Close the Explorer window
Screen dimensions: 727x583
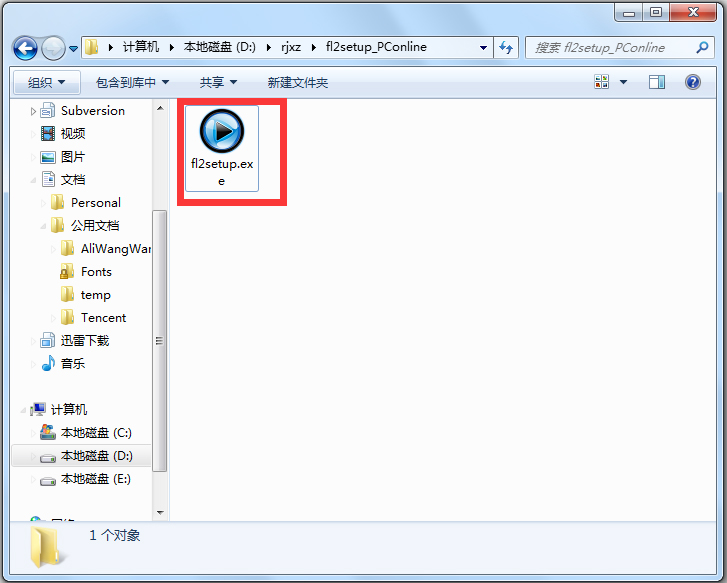point(693,13)
